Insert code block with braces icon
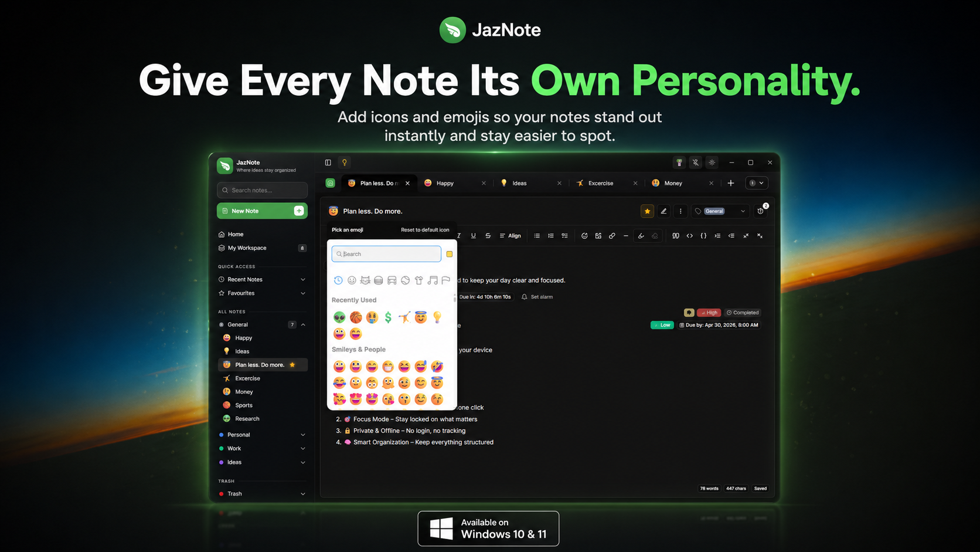This screenshot has height=552, width=980. (703, 236)
